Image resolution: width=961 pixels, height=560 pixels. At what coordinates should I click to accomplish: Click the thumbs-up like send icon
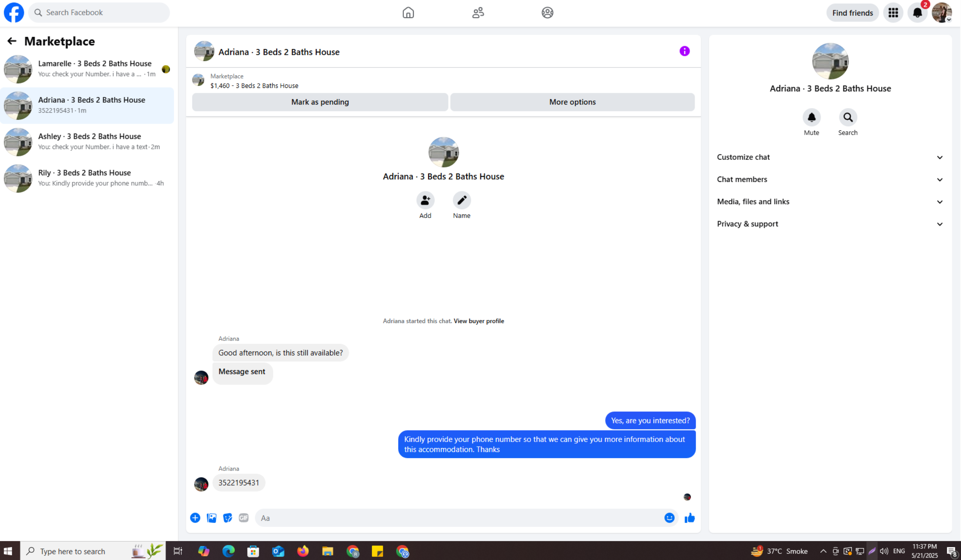tap(690, 518)
